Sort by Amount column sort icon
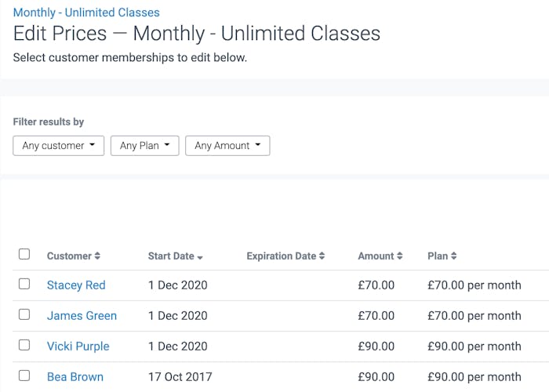Image resolution: width=549 pixels, height=392 pixels. (x=400, y=256)
